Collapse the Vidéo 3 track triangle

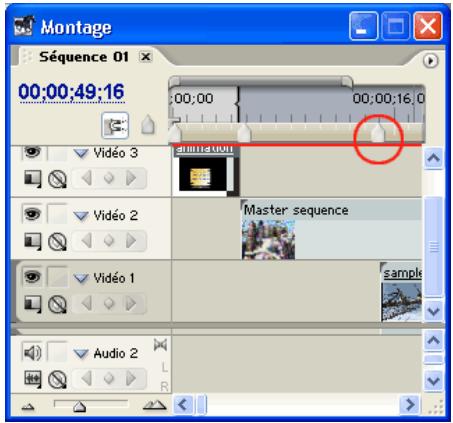pyautogui.click(x=81, y=153)
